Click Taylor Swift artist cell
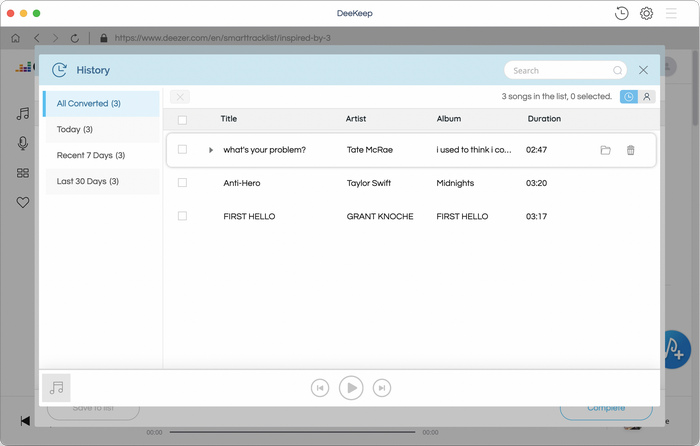700x446 pixels. (x=369, y=183)
